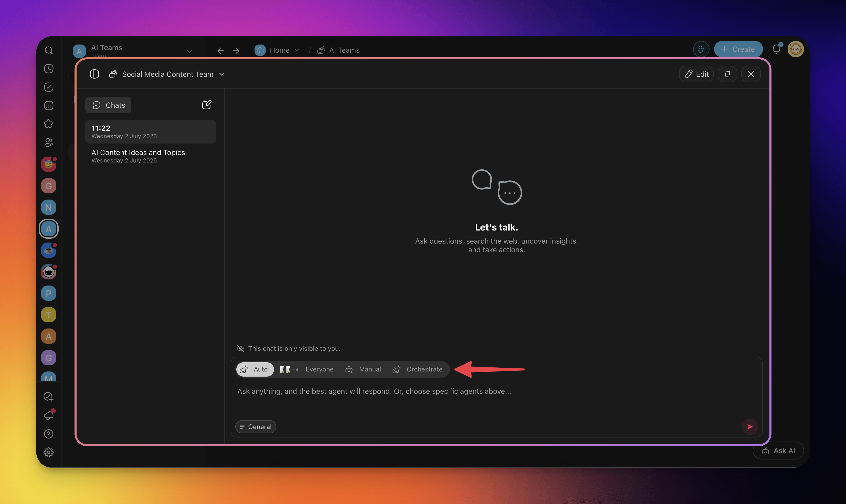
Task: Open the help question mark icon
Action: click(x=49, y=434)
